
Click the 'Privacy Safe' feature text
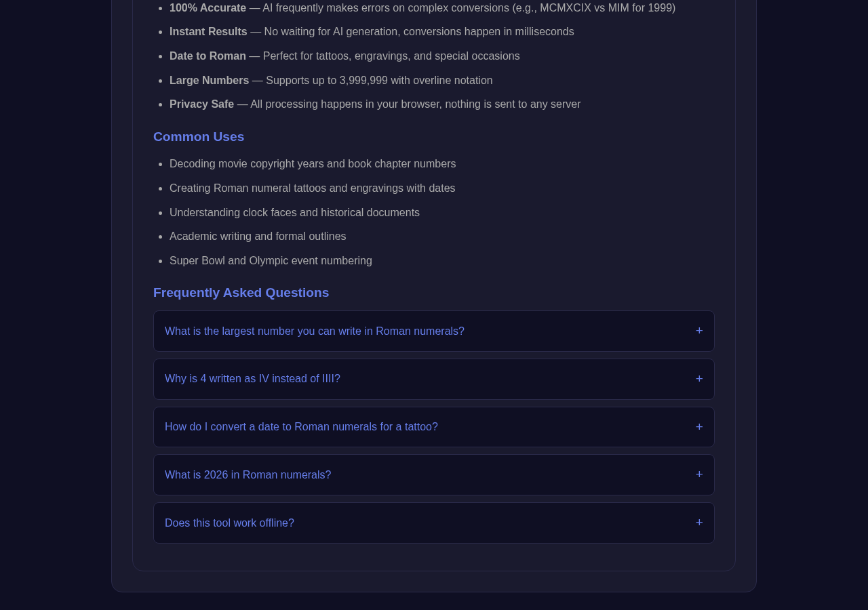[201, 104]
